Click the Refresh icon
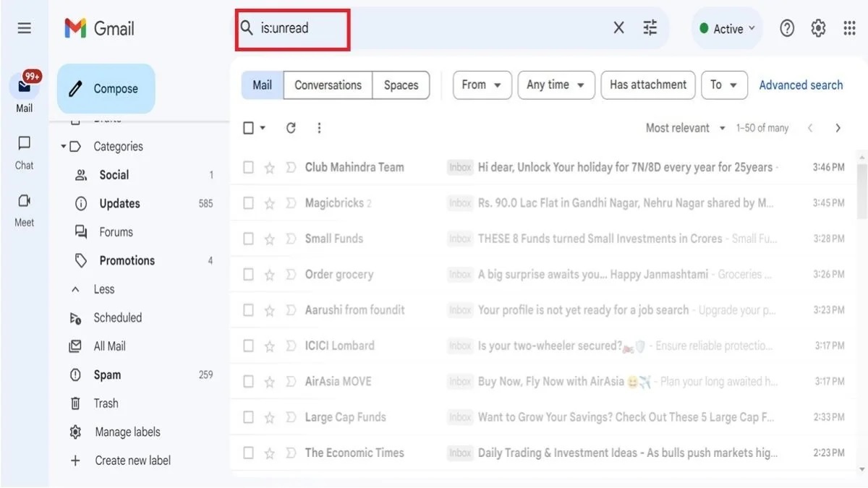 tap(291, 128)
